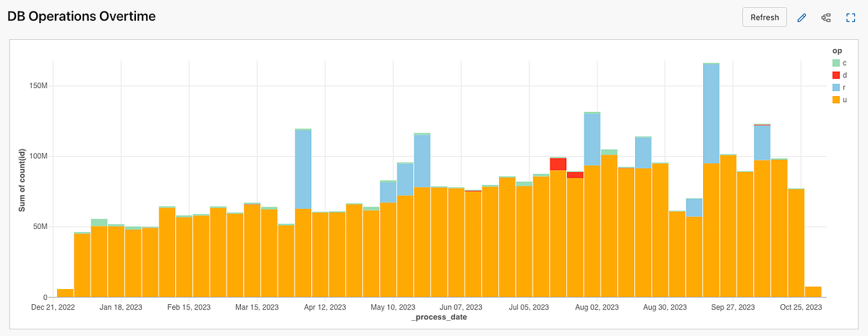Click the small first bar at Dec 21
868x336 pixels.
65,293
